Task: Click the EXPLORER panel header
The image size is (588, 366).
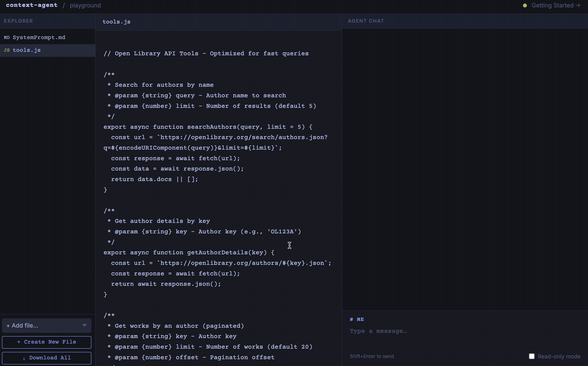Action: (x=18, y=21)
